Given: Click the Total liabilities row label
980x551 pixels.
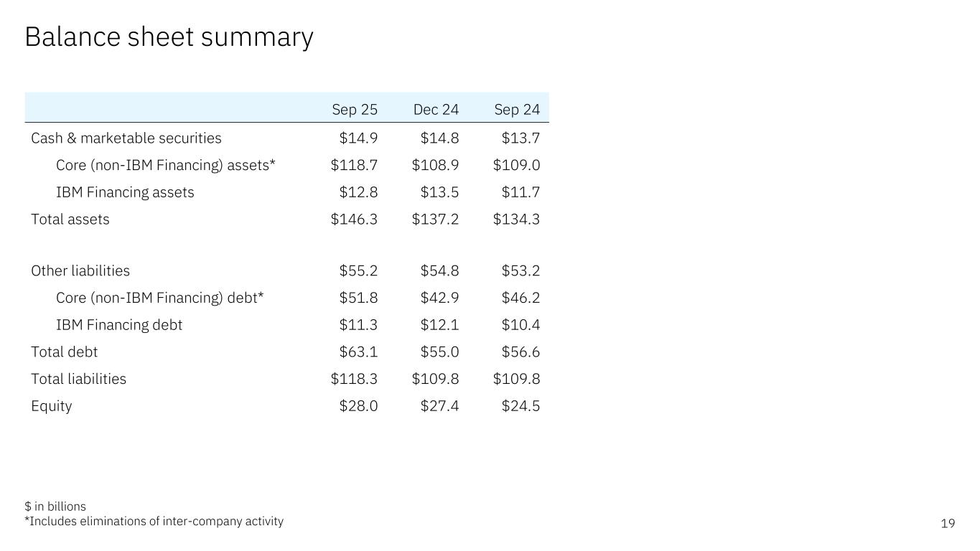Looking at the screenshot, I should 78,379.
